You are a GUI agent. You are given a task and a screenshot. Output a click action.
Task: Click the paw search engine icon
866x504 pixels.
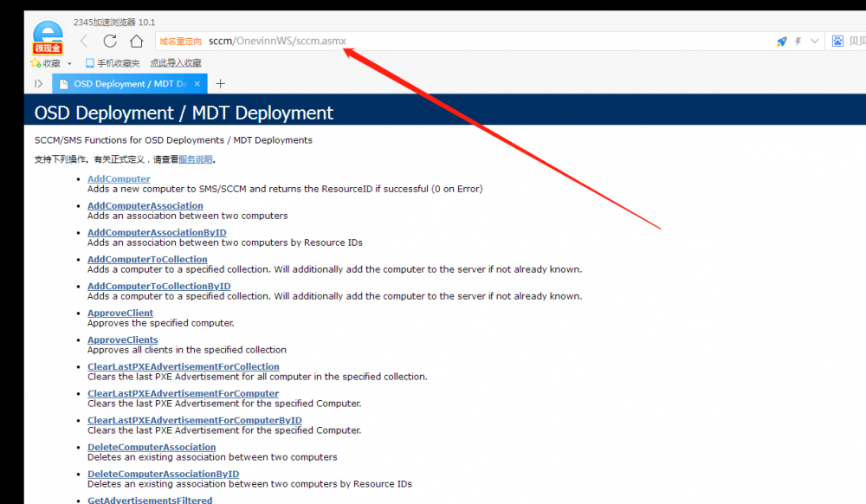point(837,41)
